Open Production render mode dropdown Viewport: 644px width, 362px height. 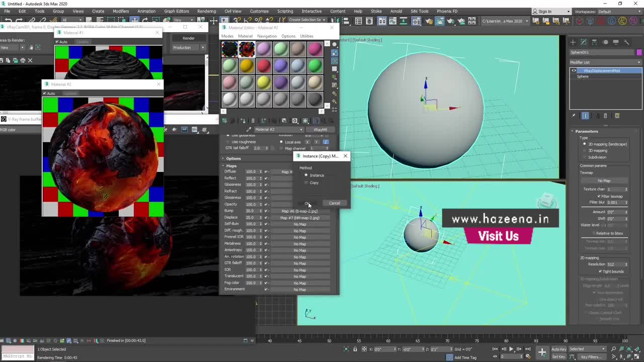tap(189, 48)
